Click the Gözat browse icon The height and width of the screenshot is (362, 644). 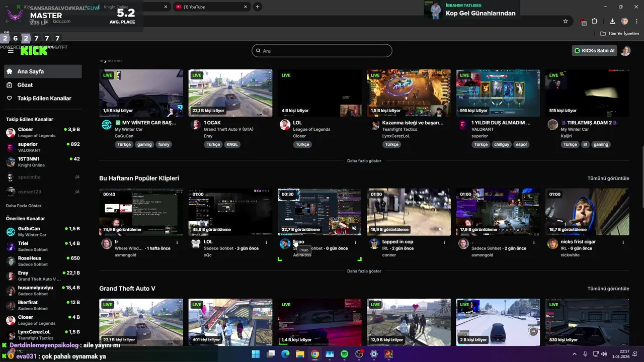coord(9,85)
